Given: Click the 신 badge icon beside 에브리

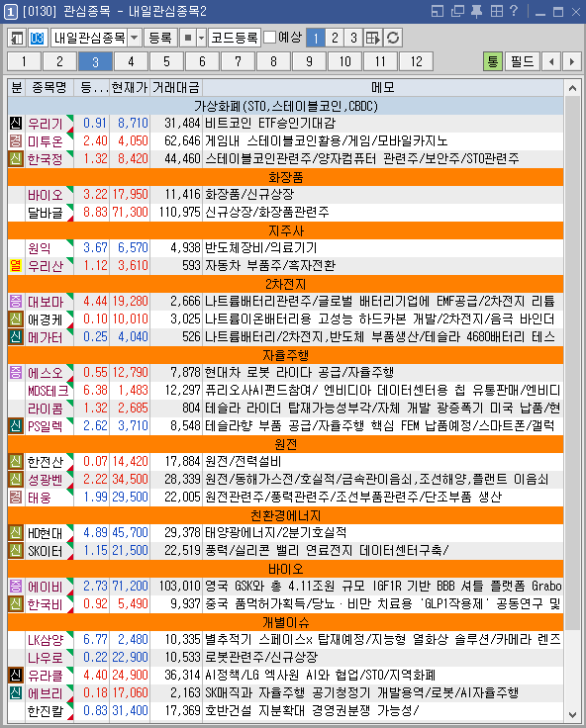Looking at the screenshot, I should click(16, 692).
